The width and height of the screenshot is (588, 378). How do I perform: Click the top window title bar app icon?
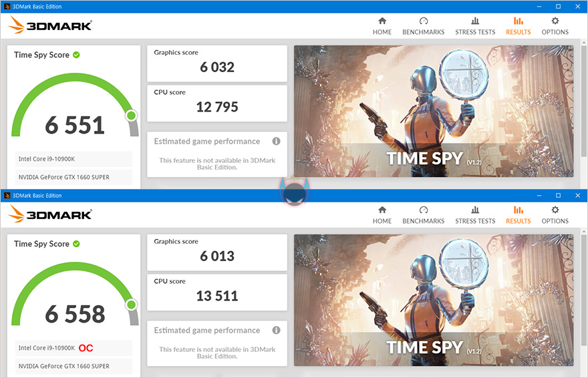pyautogui.click(x=7, y=7)
